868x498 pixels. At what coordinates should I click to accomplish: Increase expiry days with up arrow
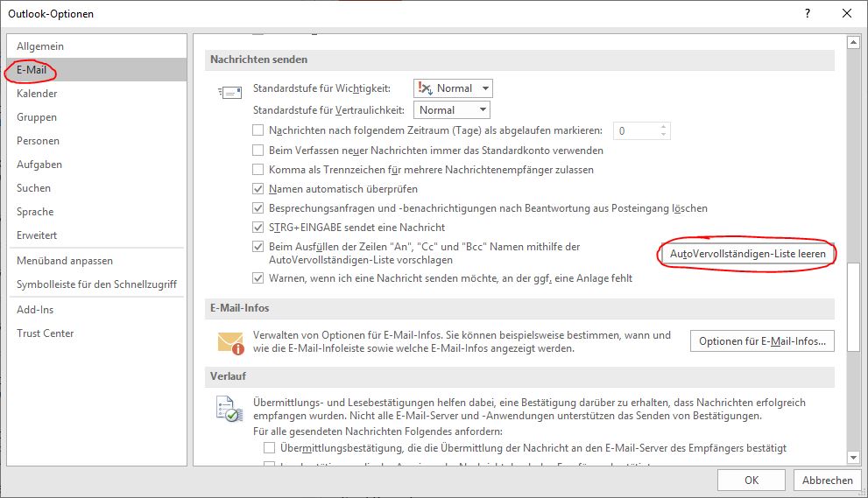(664, 127)
